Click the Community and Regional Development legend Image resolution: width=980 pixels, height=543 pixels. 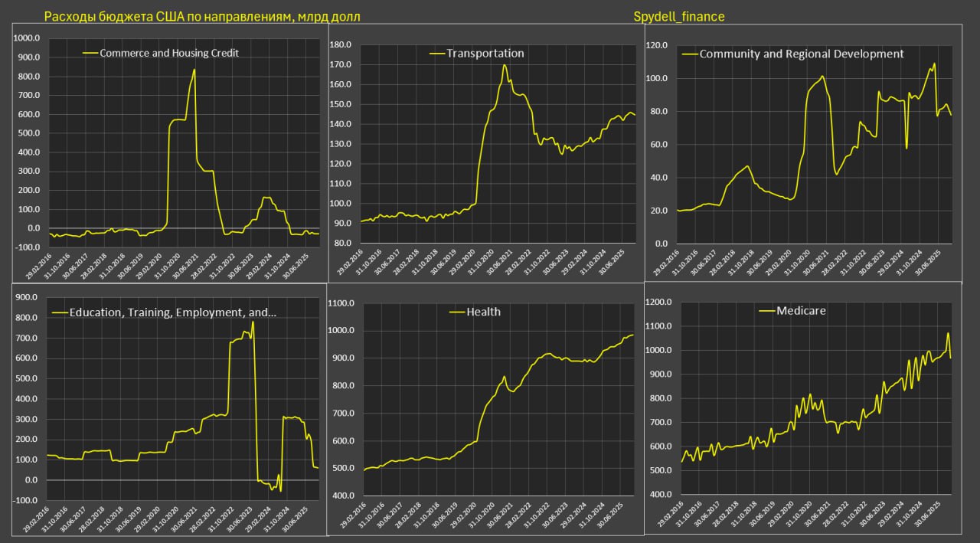pos(802,54)
